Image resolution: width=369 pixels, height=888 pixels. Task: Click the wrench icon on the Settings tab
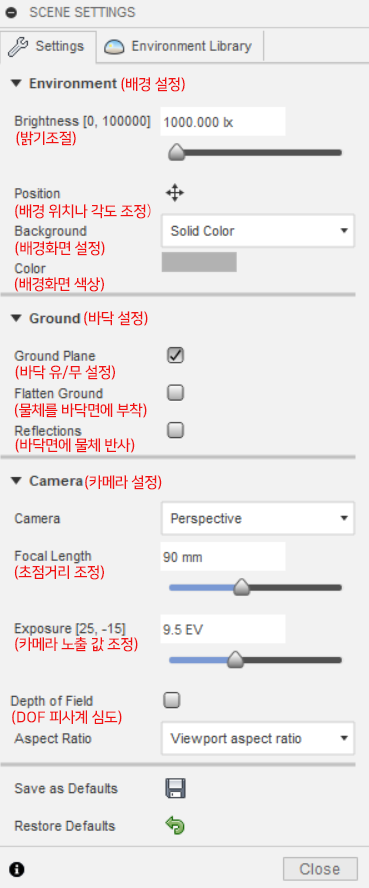click(x=18, y=46)
